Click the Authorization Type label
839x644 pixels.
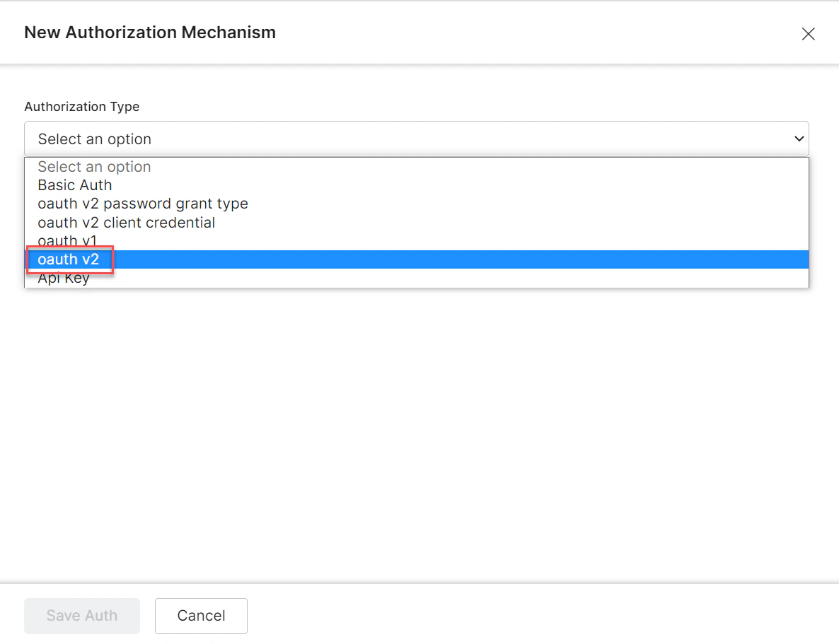[x=82, y=106]
